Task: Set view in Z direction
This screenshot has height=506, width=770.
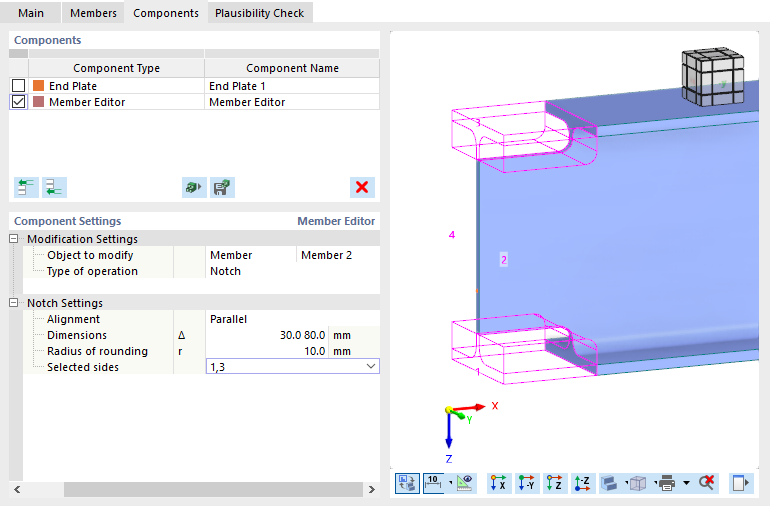Action: (554, 483)
